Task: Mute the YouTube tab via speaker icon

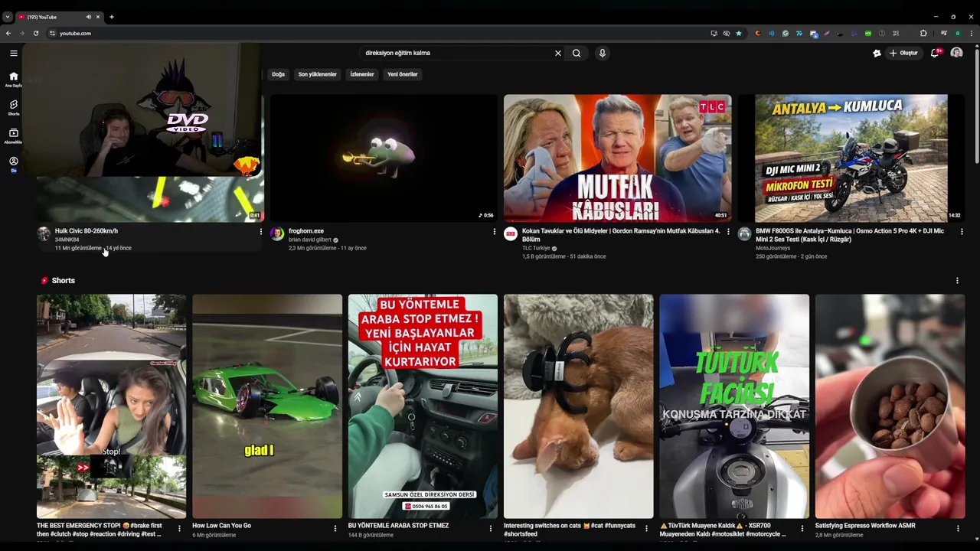Action: coord(88,17)
